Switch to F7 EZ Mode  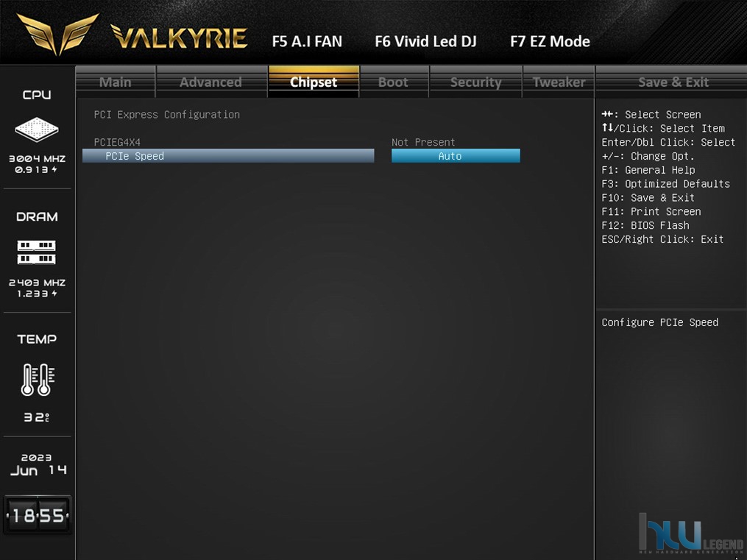(550, 41)
